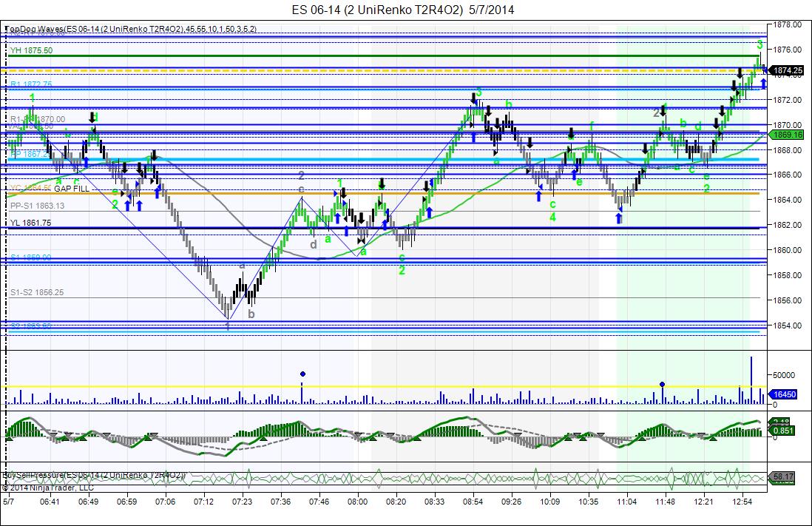Image resolution: width=812 pixels, height=526 pixels.
Task: Click the 0.851 oscillator value marker
Action: pyautogui.click(x=783, y=431)
